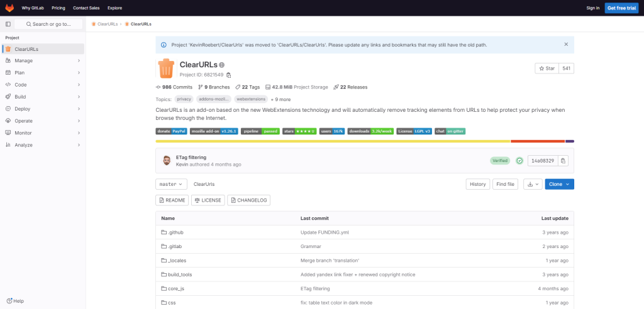Click the Monitor screen icon

8,133
